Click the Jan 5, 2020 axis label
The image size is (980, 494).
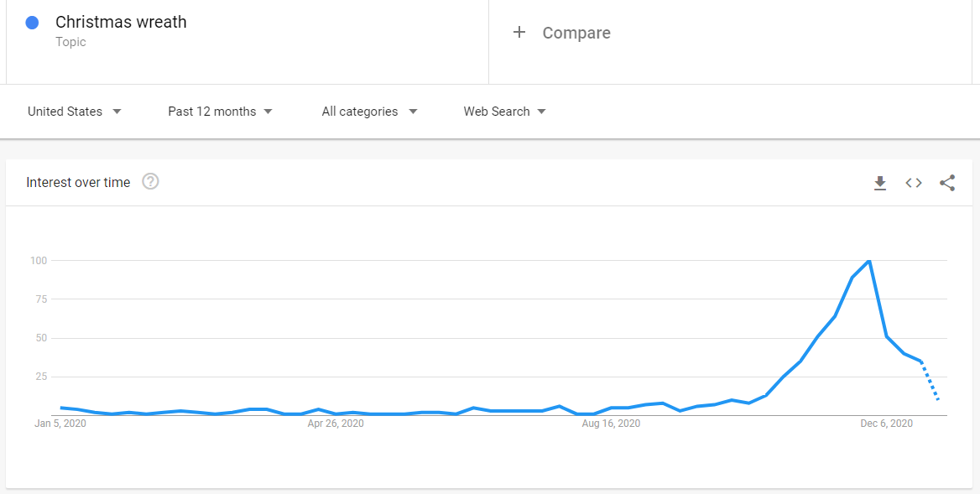(x=60, y=424)
